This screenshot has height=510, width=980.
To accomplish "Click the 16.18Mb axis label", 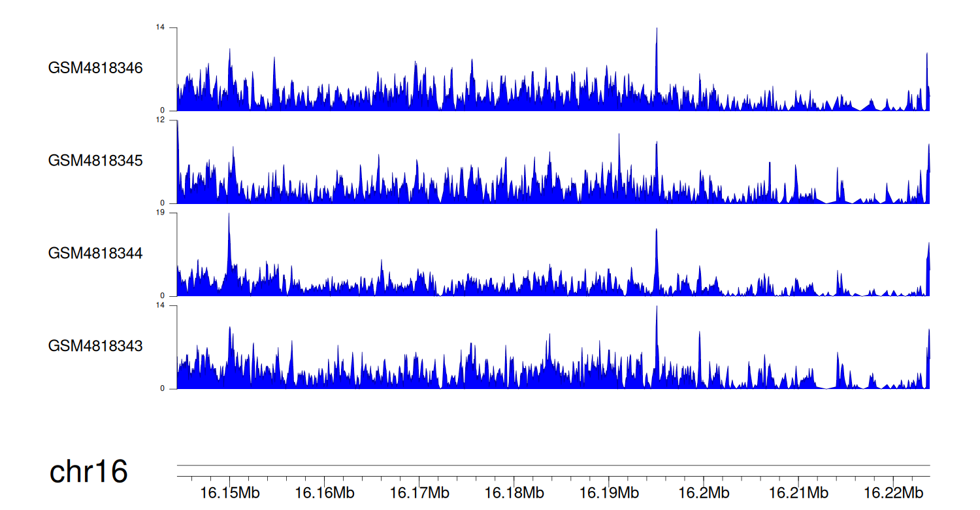I will coord(514,492).
